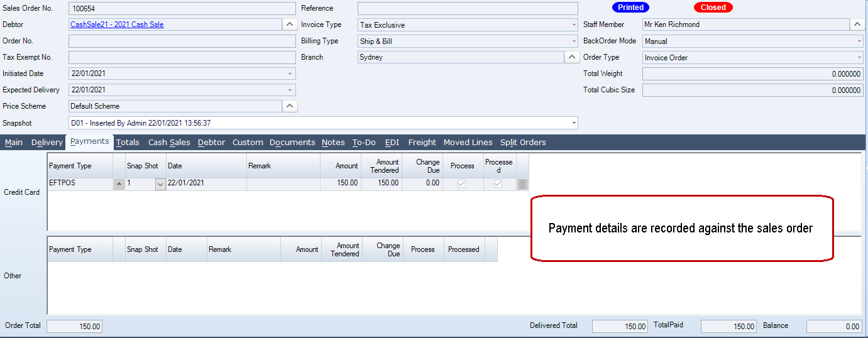This screenshot has height=338, width=868.
Task: Select the EFTPOS payment type cell
Action: point(80,184)
